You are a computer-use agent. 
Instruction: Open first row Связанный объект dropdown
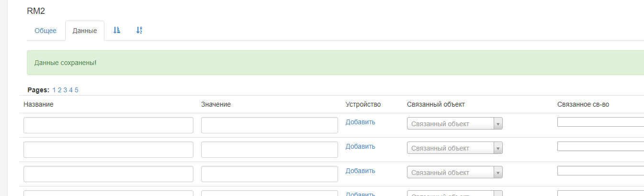(454, 124)
